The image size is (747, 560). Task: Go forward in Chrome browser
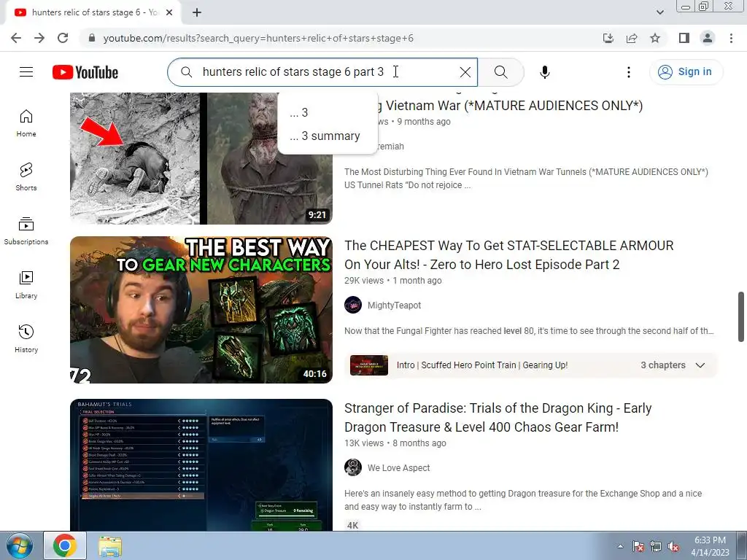(39, 38)
